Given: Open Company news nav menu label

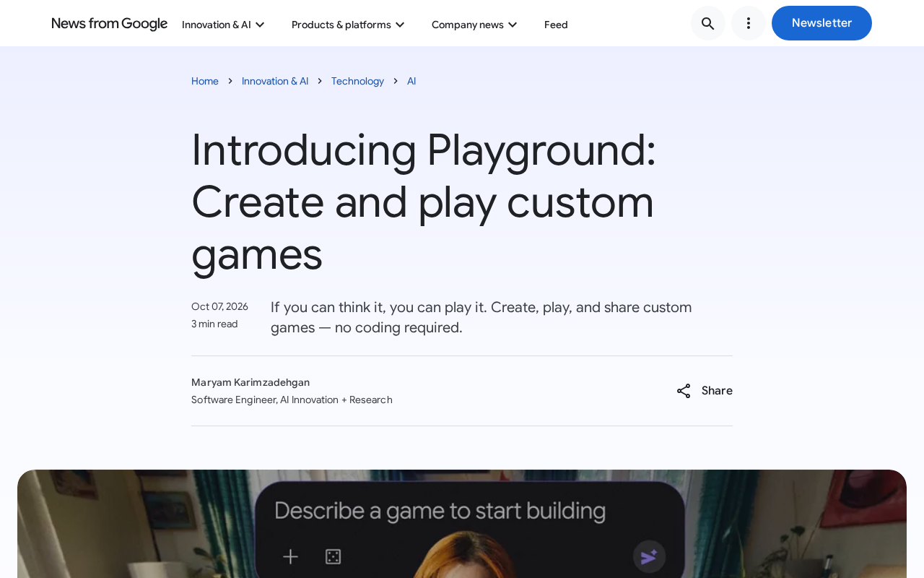Looking at the screenshot, I should click(x=468, y=25).
